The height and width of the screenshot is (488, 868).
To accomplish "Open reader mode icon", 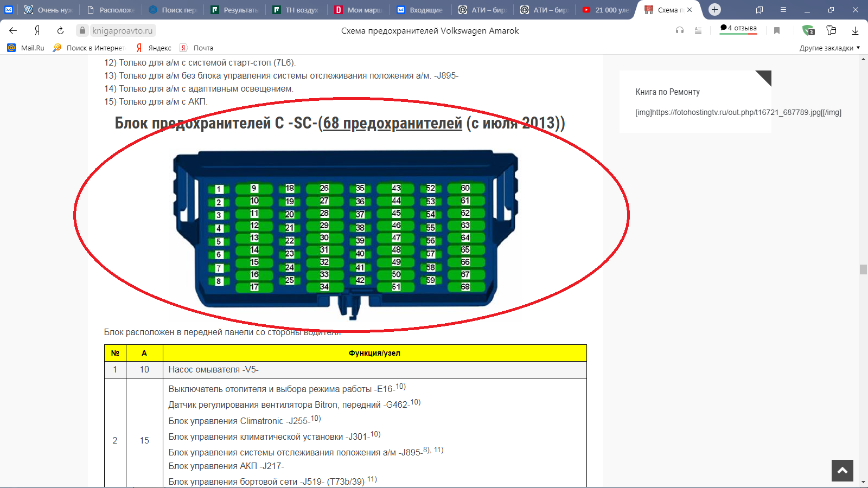I will (x=698, y=31).
